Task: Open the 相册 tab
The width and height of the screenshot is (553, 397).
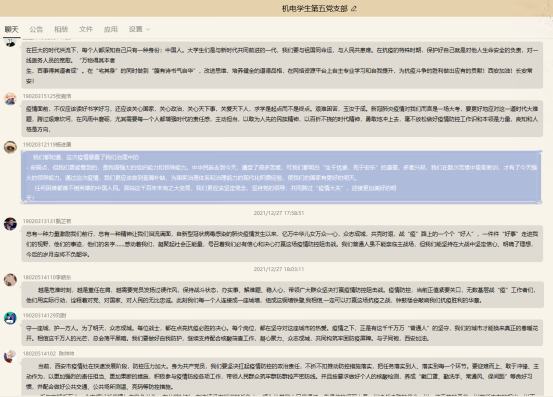Action: (61, 29)
